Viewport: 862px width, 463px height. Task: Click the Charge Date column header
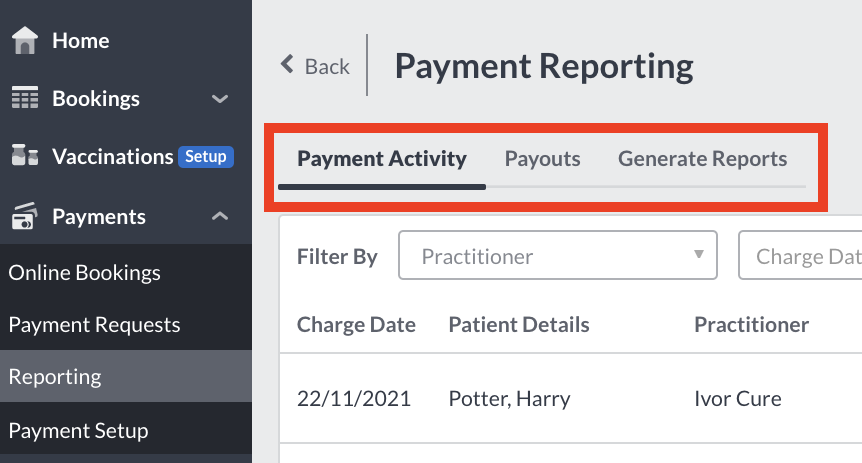point(356,324)
